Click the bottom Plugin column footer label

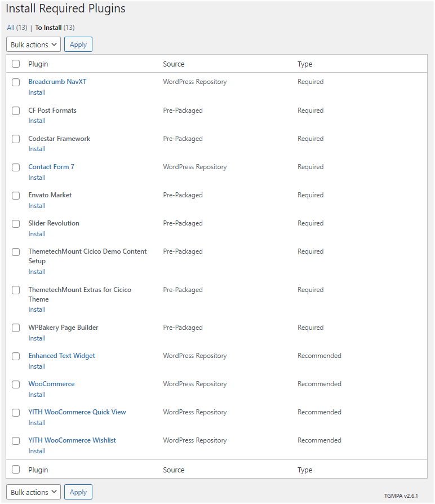(38, 470)
